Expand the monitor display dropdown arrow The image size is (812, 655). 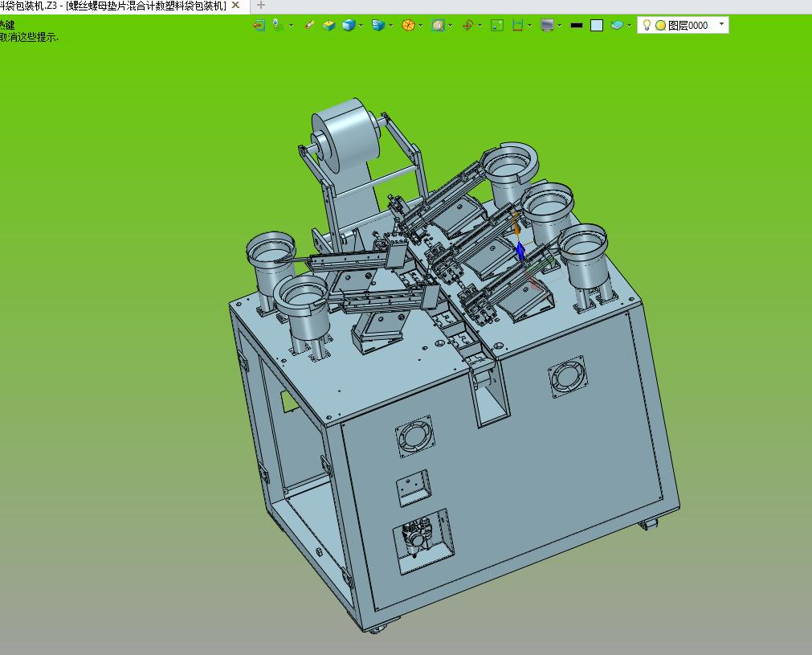[x=560, y=26]
